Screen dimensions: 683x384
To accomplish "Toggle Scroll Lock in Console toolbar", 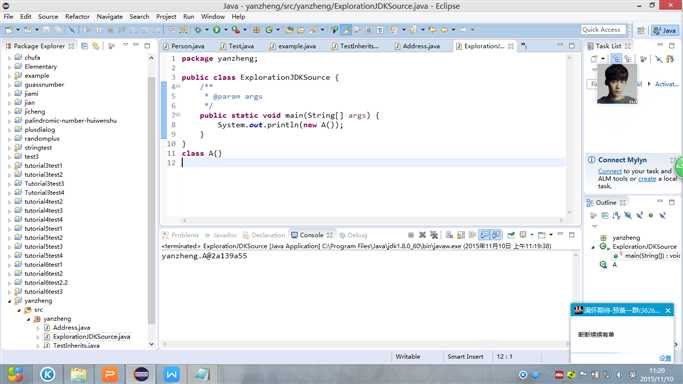I will [x=461, y=235].
